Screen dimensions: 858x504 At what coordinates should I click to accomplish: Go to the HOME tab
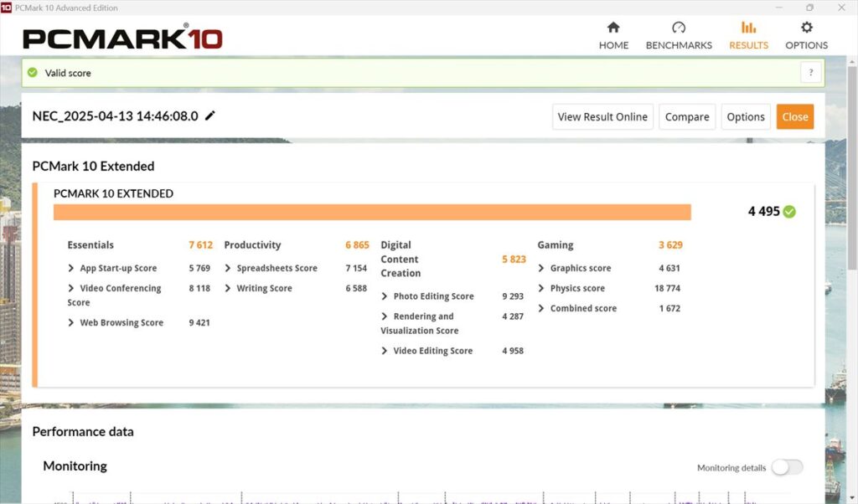[613, 36]
